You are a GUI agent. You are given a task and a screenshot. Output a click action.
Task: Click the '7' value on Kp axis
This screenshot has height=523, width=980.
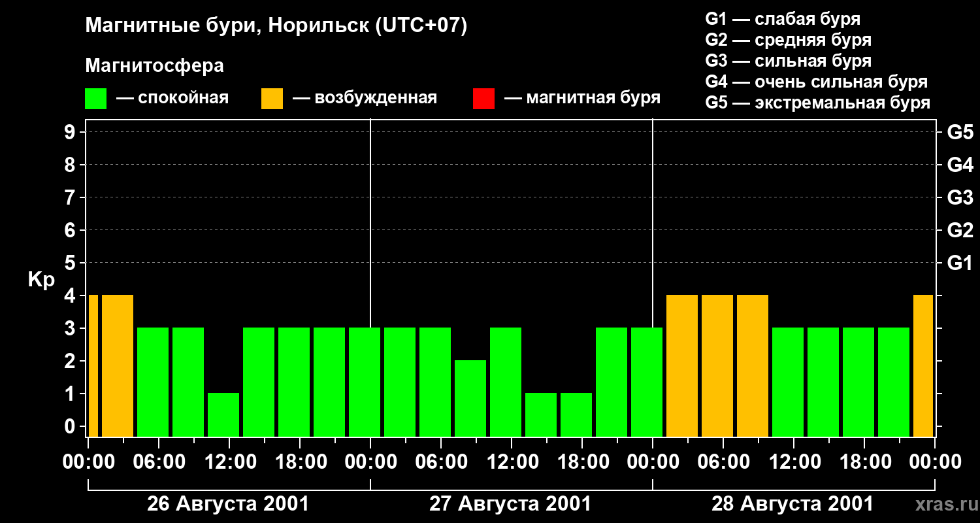click(71, 197)
